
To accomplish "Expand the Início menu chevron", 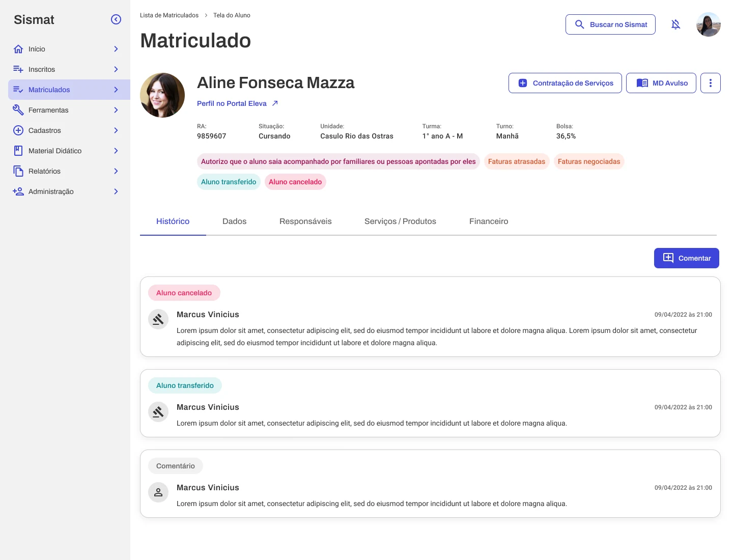I will (116, 49).
